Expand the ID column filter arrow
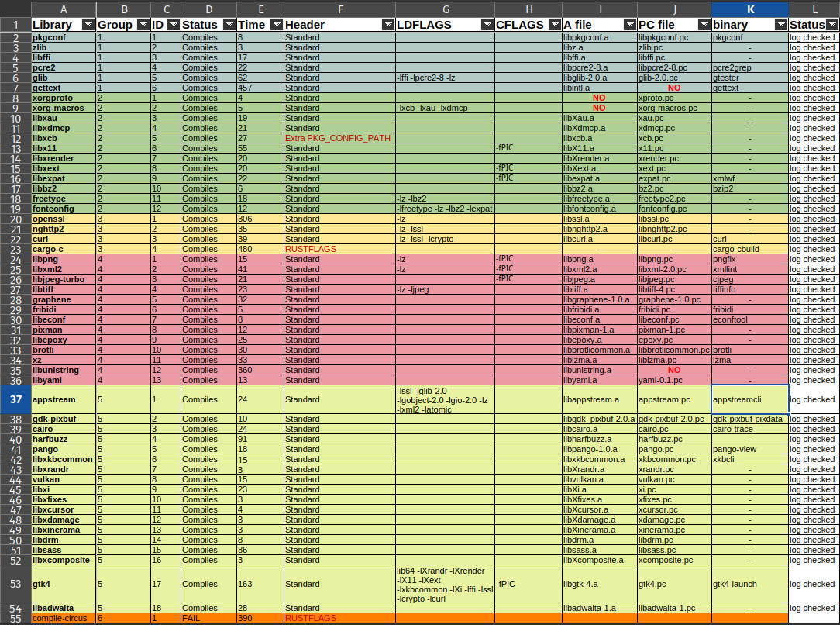The width and height of the screenshot is (840, 625). pos(173,25)
